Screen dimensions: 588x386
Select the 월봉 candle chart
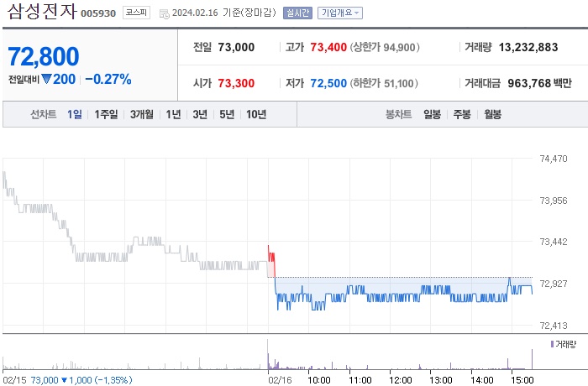click(492, 114)
